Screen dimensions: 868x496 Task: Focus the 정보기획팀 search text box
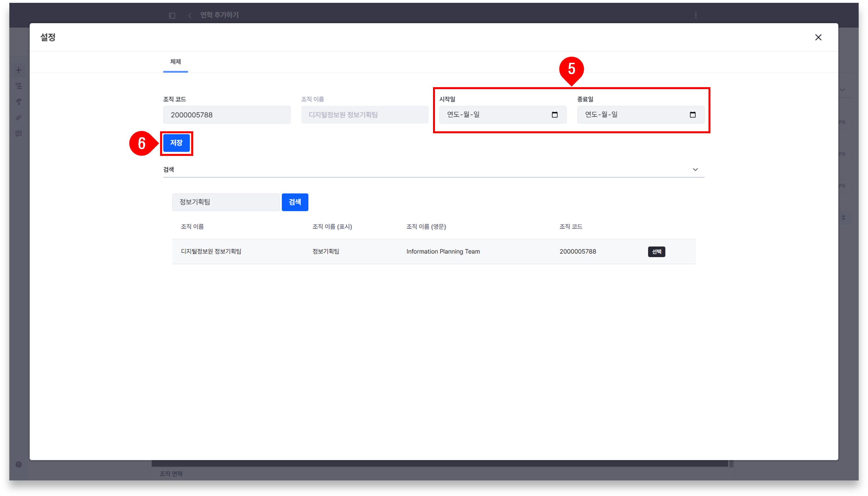point(225,202)
